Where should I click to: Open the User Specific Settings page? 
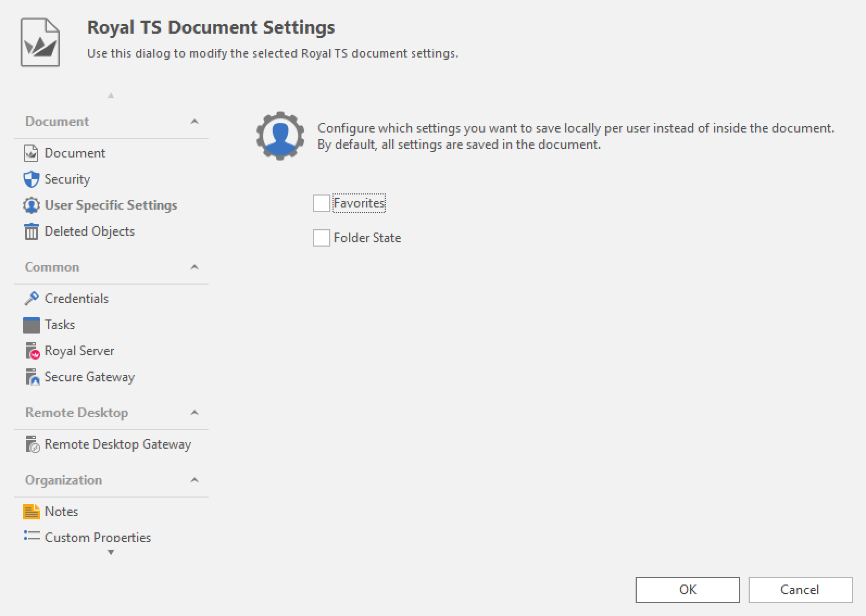110,205
